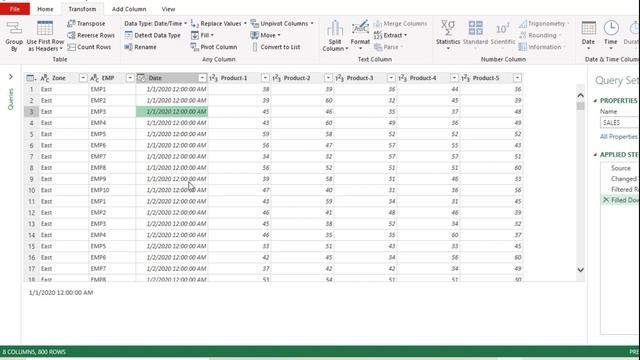This screenshot has width=640, height=360.
Task: Open the Move column menu
Action: coord(265,36)
